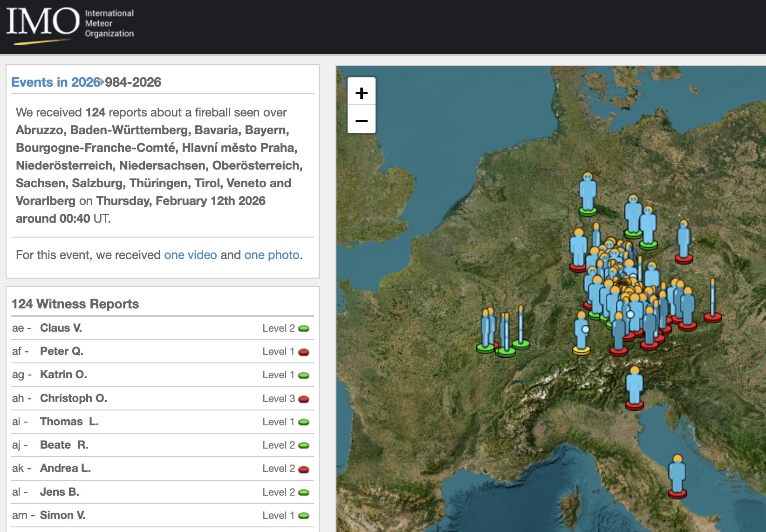Click green status dot for Claus V.
The width and height of the screenshot is (766, 532).
(304, 328)
